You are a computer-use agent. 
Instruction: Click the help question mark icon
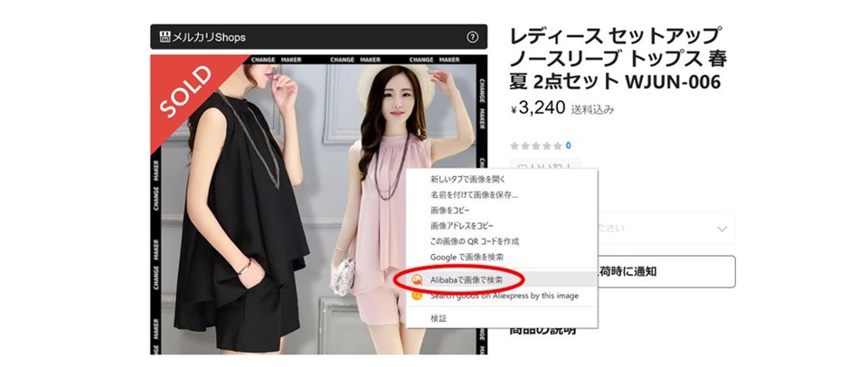tap(472, 37)
